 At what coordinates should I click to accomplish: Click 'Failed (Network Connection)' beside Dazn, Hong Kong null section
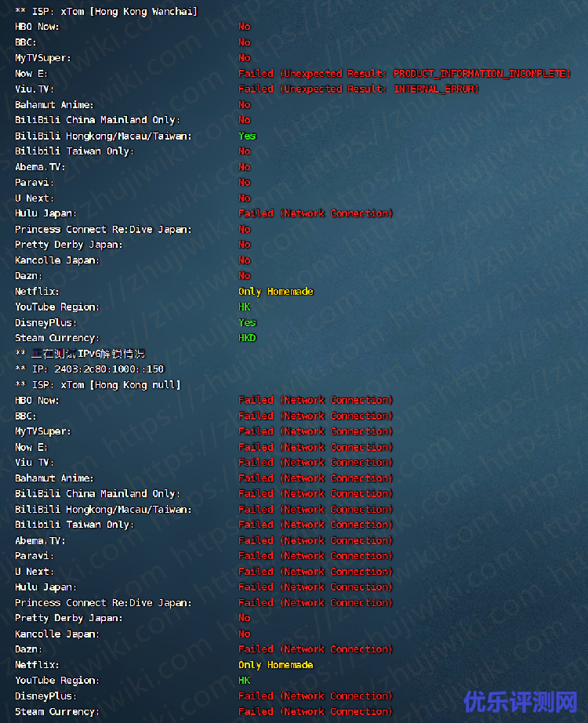tap(315, 649)
